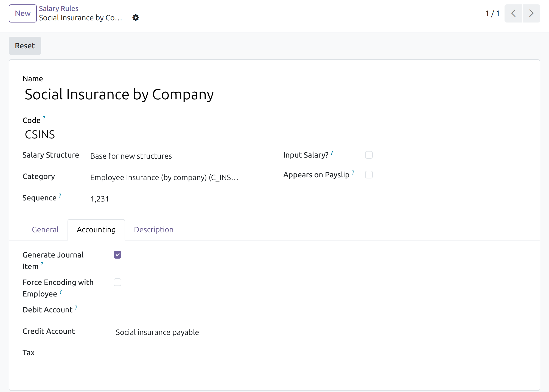Go to previous record arrow

pyautogui.click(x=513, y=13)
